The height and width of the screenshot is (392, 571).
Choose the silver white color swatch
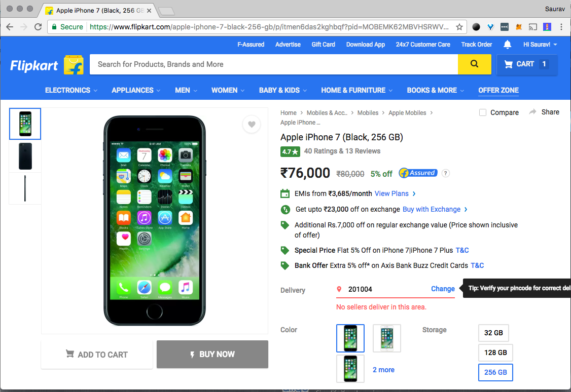point(387,338)
